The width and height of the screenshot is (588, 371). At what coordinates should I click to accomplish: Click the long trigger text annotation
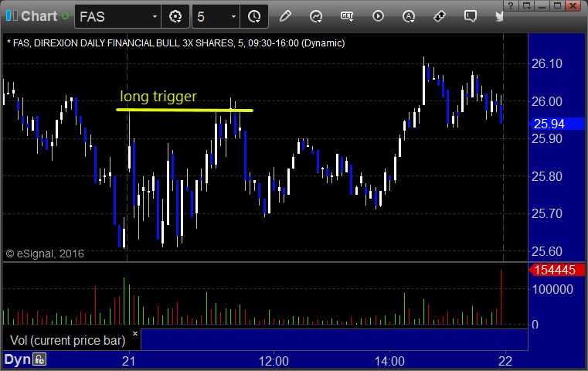point(158,97)
